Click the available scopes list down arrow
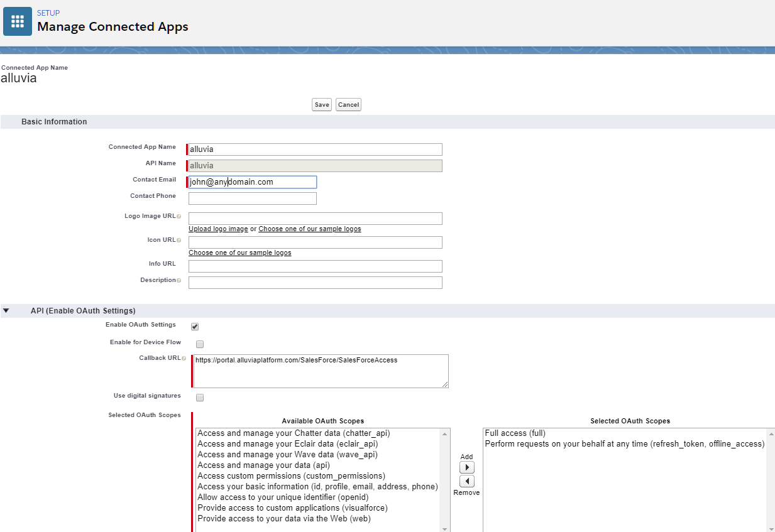 point(446,529)
